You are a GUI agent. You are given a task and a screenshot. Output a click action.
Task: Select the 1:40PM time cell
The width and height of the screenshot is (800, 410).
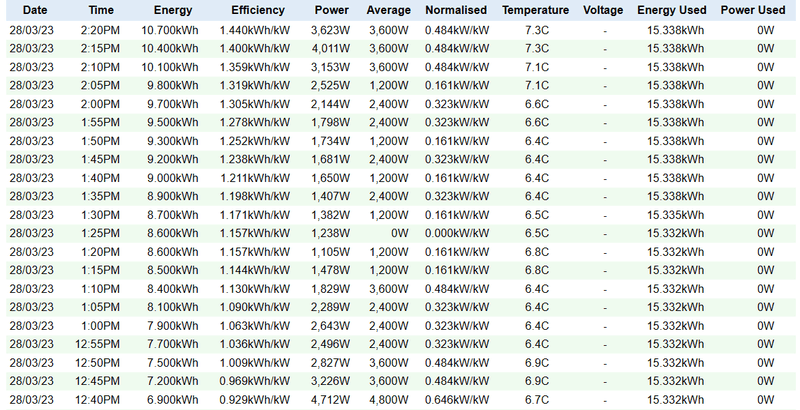point(100,178)
